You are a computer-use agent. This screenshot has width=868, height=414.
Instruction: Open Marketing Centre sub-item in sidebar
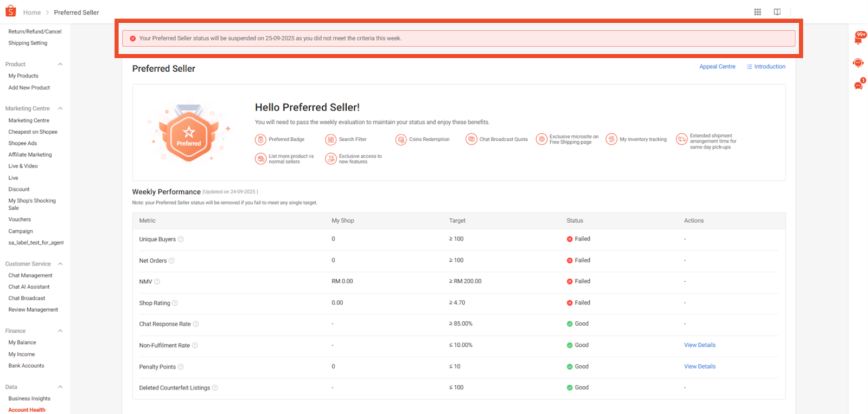29,120
